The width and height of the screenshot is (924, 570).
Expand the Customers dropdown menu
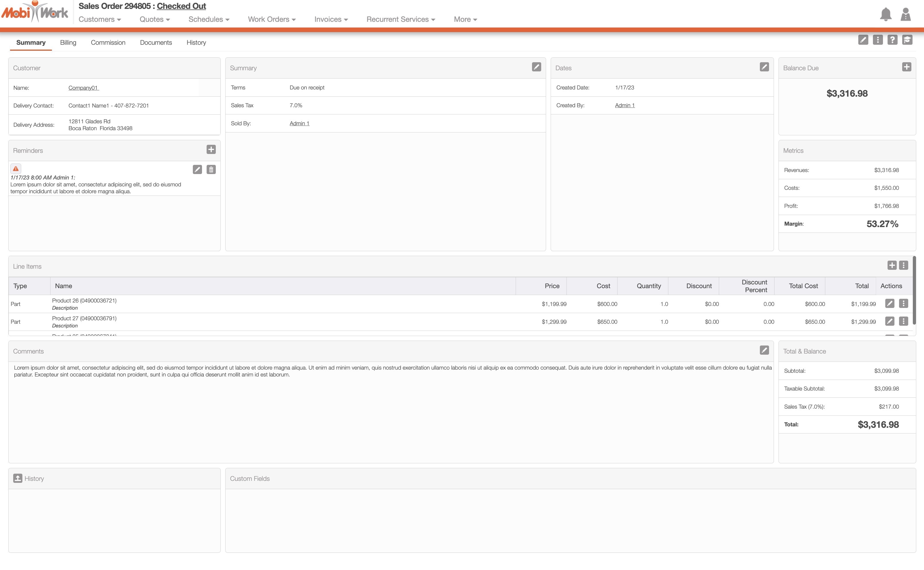(100, 19)
